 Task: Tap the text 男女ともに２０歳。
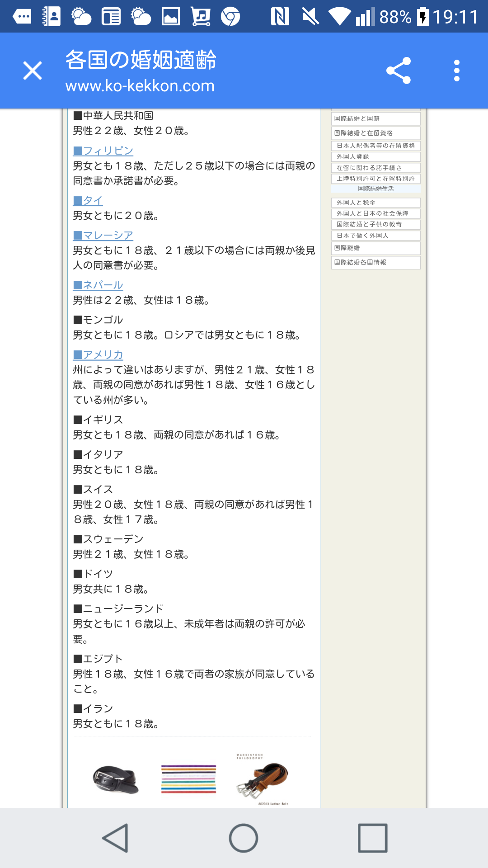click(x=117, y=216)
